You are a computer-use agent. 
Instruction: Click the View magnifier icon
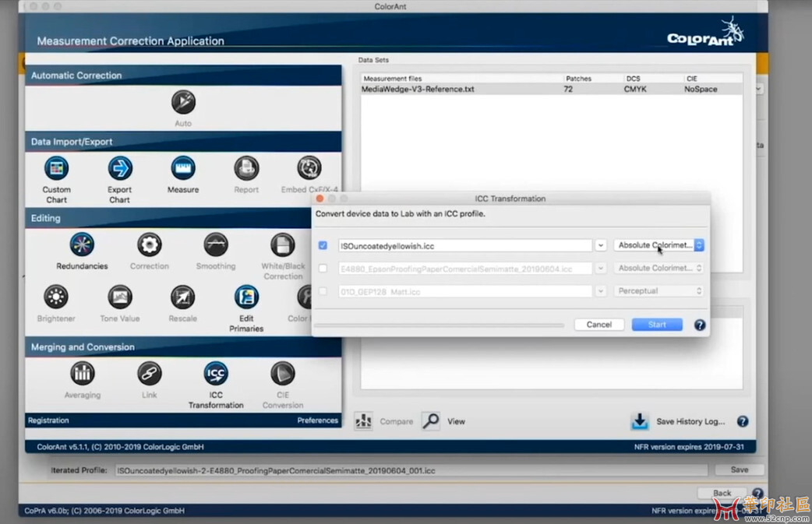430,421
